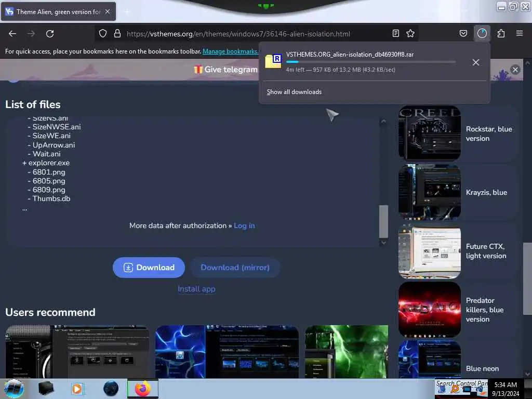Switch to Firefox in the taskbar

pyautogui.click(x=142, y=389)
